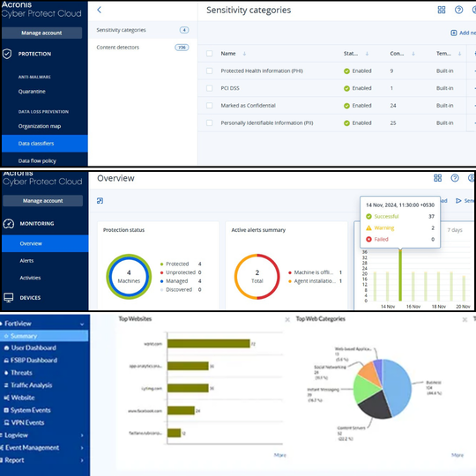
Task: Click the Website icon in FortiView menu
Action: 6,398
